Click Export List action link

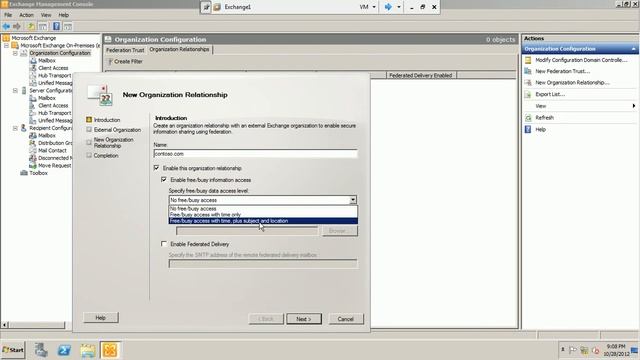(x=550, y=94)
